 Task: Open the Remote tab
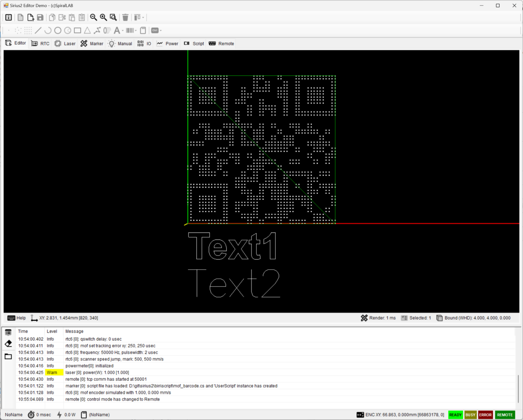click(x=221, y=44)
